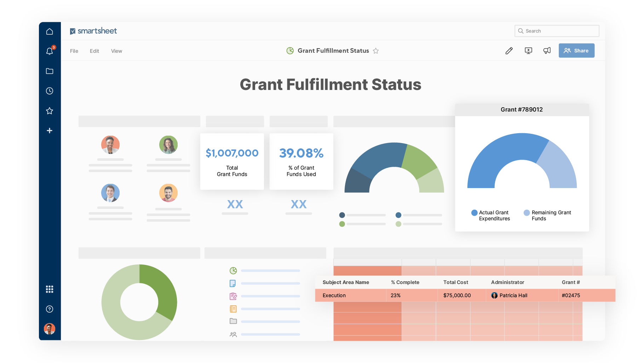Click the smartsheet logo
Image resolution: width=644 pixels, height=363 pixels.
coord(93,31)
